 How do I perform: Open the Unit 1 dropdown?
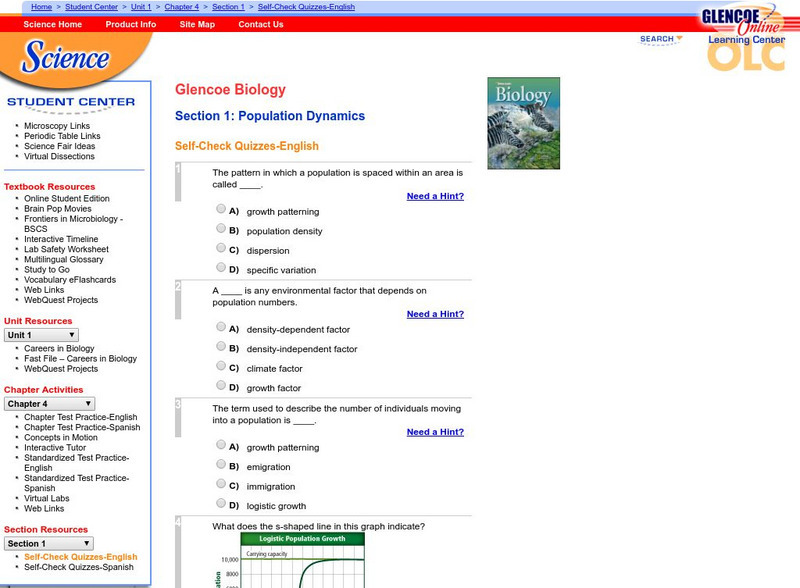click(x=41, y=335)
